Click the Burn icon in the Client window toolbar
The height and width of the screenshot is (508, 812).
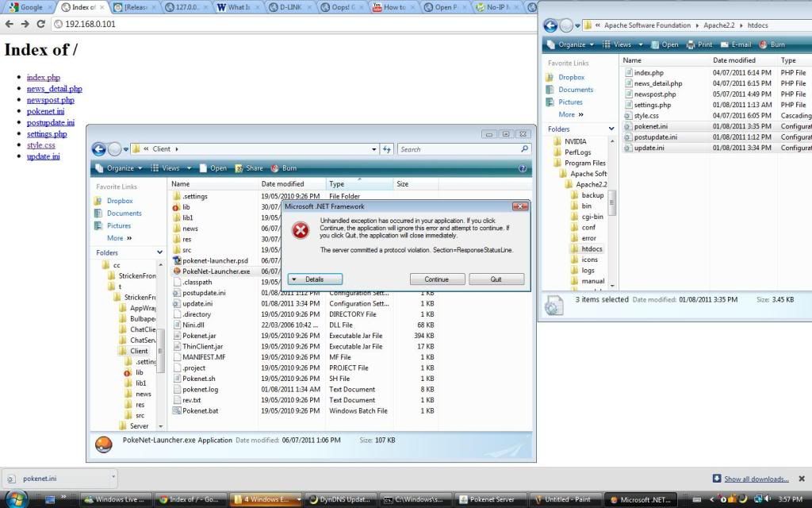point(275,168)
